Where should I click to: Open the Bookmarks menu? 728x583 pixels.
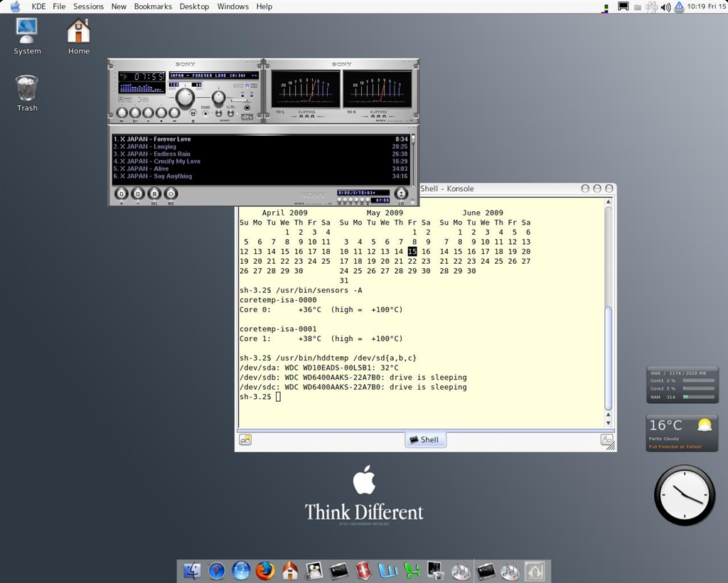(153, 6)
